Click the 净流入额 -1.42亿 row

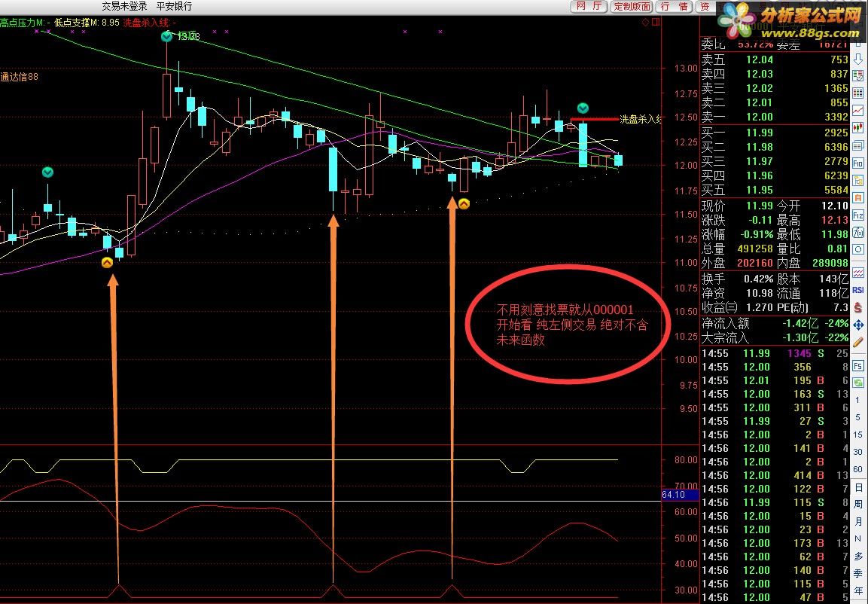click(x=775, y=323)
